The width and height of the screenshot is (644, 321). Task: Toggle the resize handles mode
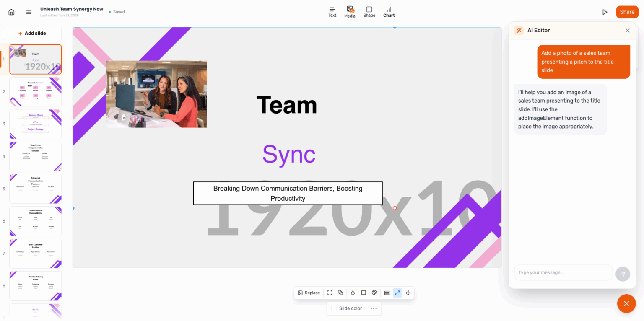point(397,293)
